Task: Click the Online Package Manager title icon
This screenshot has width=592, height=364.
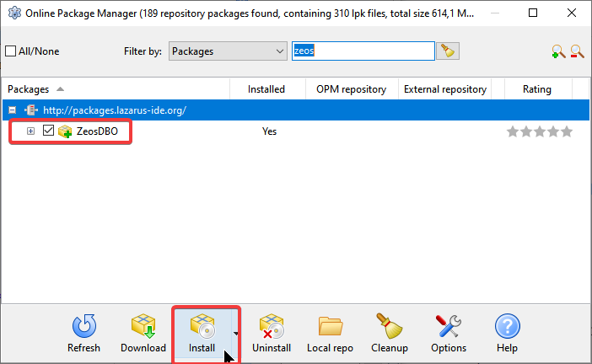Action: (x=14, y=13)
